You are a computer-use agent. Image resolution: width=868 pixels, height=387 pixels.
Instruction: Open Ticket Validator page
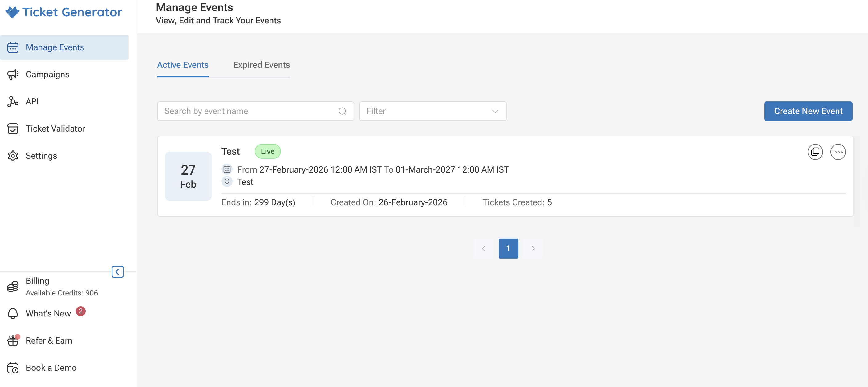[55, 128]
